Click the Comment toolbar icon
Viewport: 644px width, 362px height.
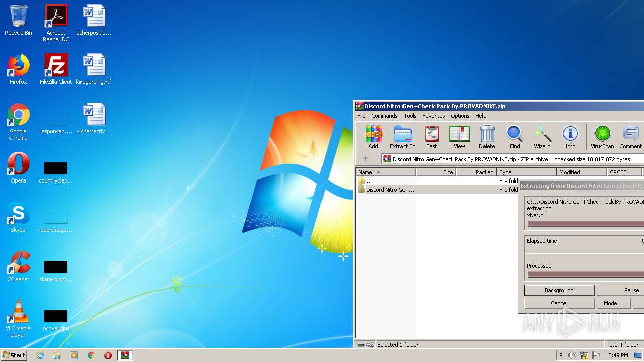631,137
